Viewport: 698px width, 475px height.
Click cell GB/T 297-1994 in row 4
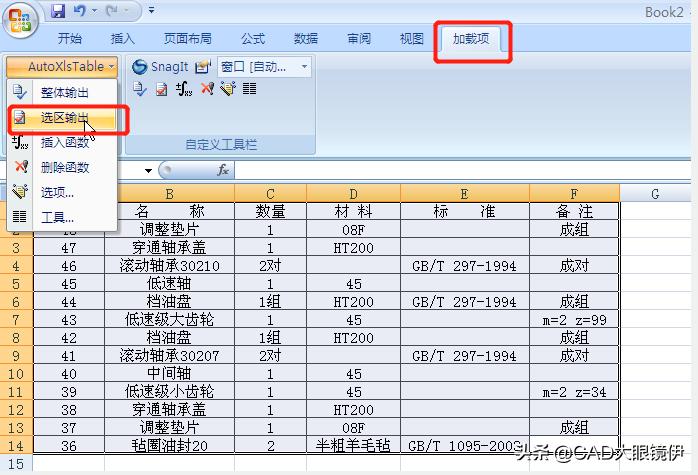point(464,266)
